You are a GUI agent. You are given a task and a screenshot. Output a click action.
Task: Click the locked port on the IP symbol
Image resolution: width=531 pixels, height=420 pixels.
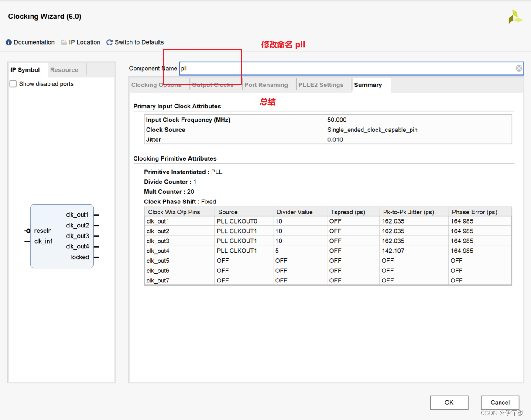(80, 257)
